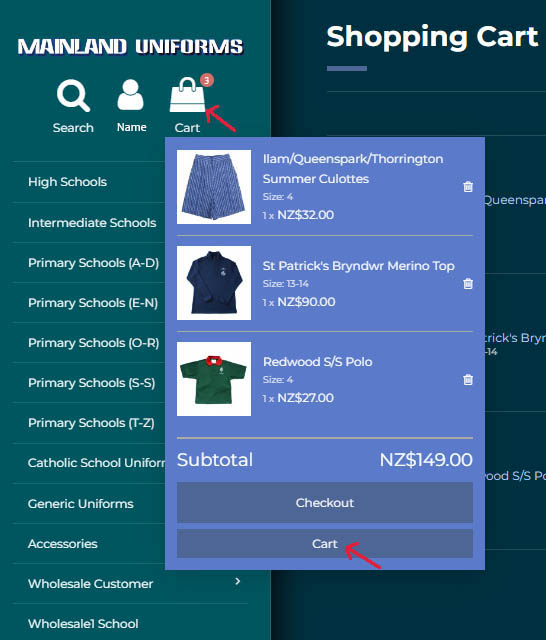This screenshot has width=546, height=640.
Task: Delete St Patrick's Merino Top via trash icon
Action: click(x=468, y=283)
